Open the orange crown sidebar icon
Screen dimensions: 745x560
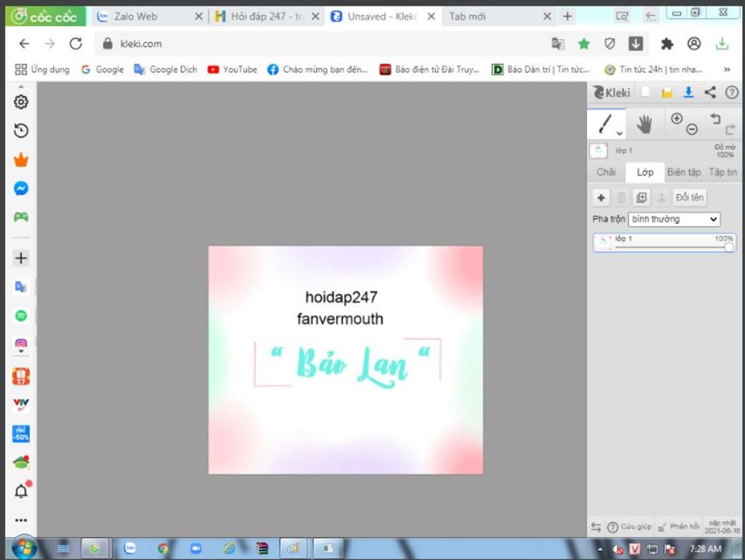[21, 159]
